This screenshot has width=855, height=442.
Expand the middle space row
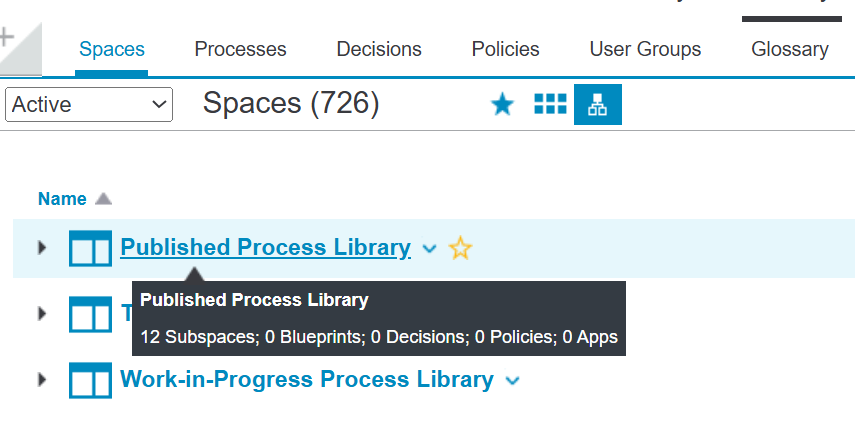(x=42, y=314)
